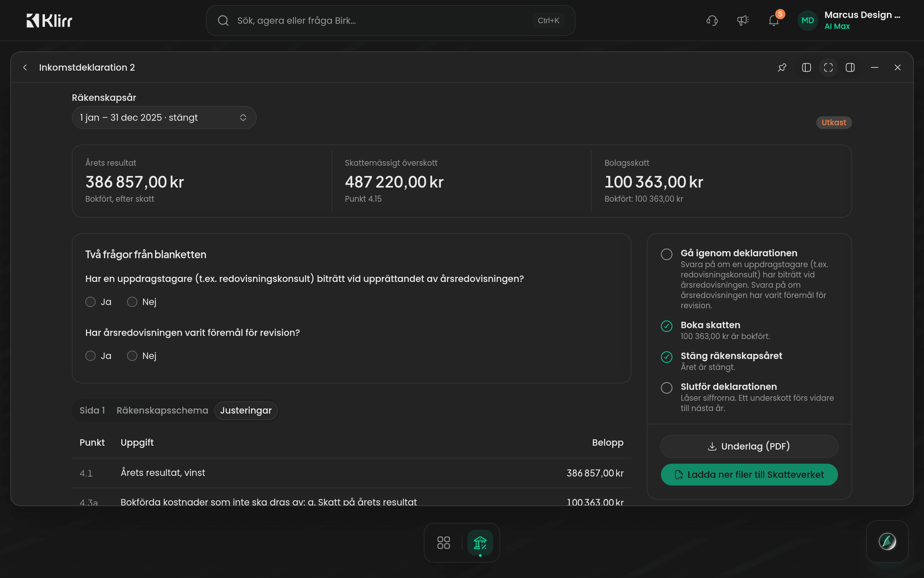This screenshot has height=578, width=924.
Task: Minimize the Inkomstdeklaration 2 window
Action: [x=874, y=68]
